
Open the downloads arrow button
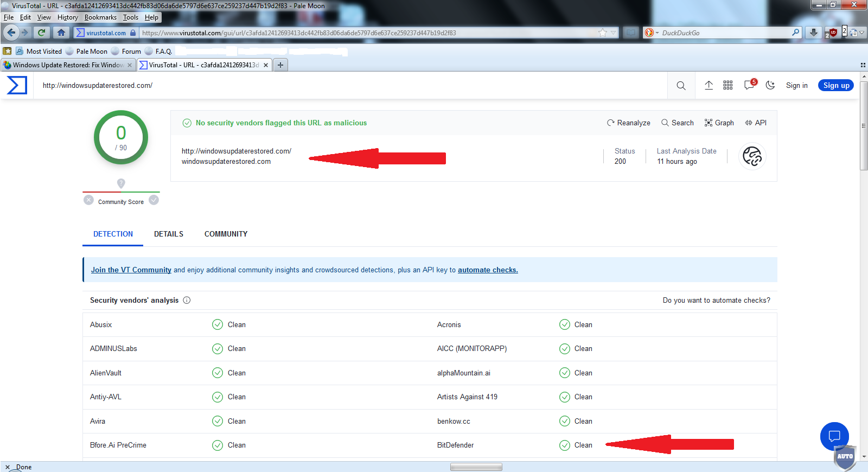point(813,33)
